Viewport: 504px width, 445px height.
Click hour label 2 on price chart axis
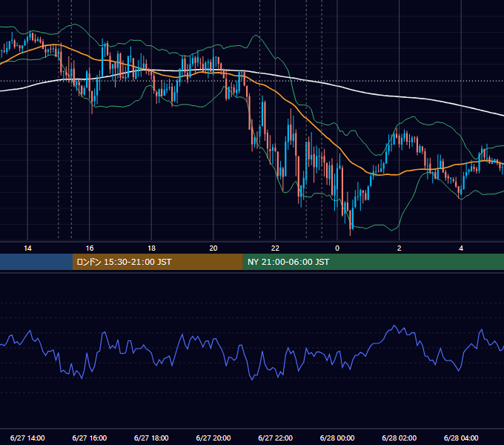(399, 248)
